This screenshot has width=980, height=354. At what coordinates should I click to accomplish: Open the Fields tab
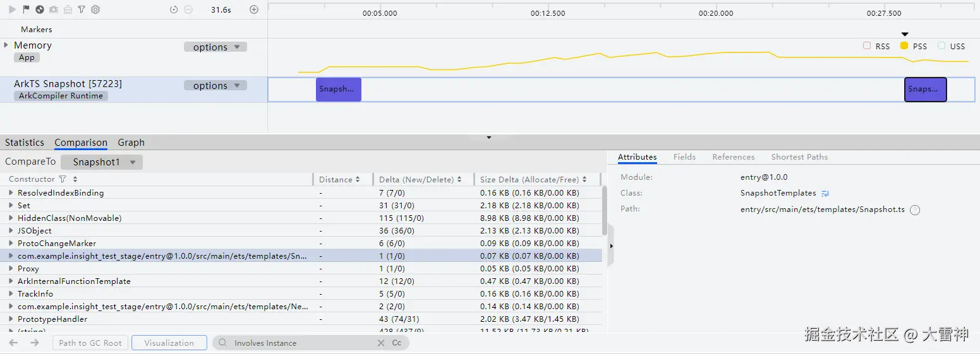684,157
